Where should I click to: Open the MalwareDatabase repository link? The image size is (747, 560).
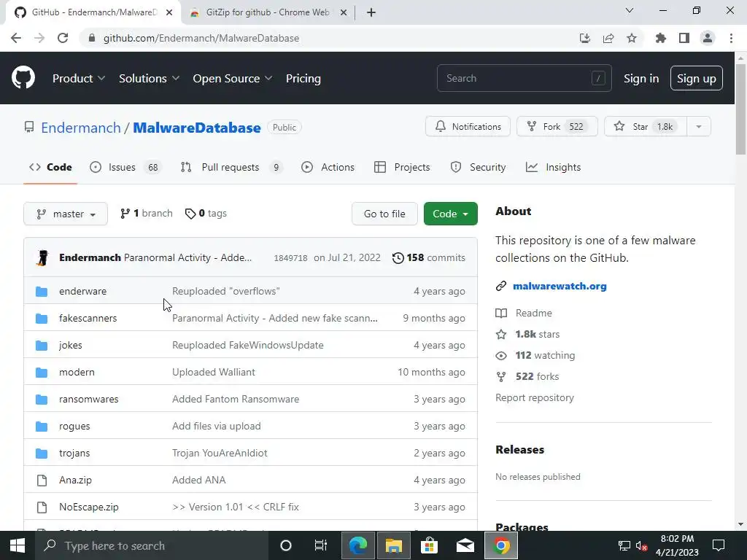point(197,128)
